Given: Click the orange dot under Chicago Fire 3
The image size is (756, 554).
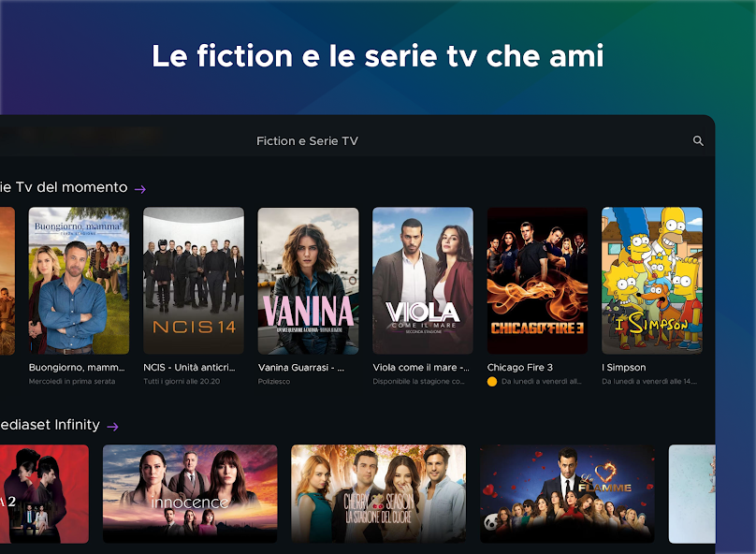Looking at the screenshot, I should coord(492,382).
